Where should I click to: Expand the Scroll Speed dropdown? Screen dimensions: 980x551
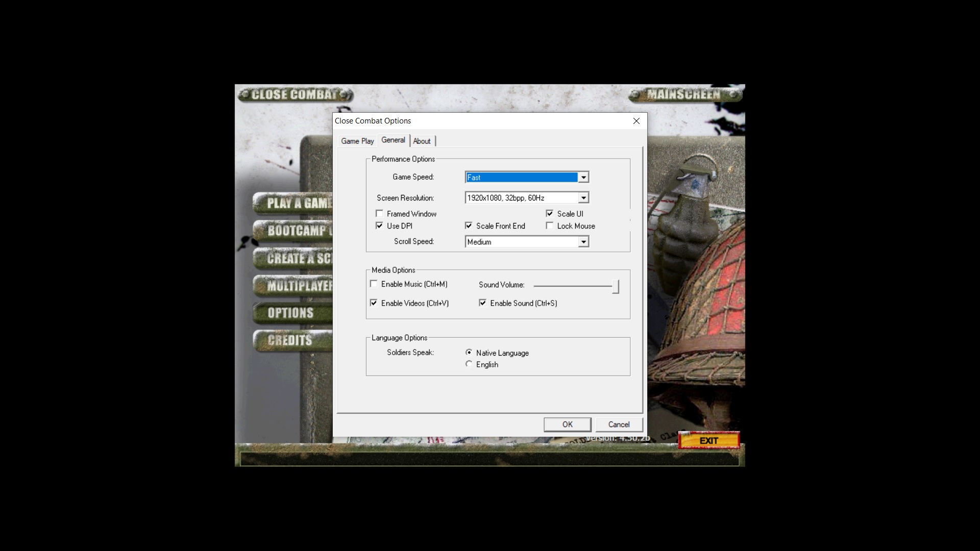[583, 242]
